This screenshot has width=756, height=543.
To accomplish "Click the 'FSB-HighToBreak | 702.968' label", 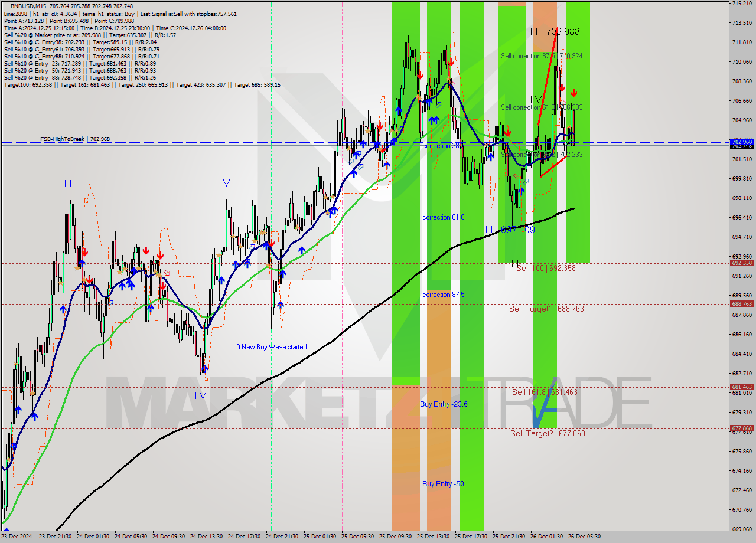I will click(75, 139).
